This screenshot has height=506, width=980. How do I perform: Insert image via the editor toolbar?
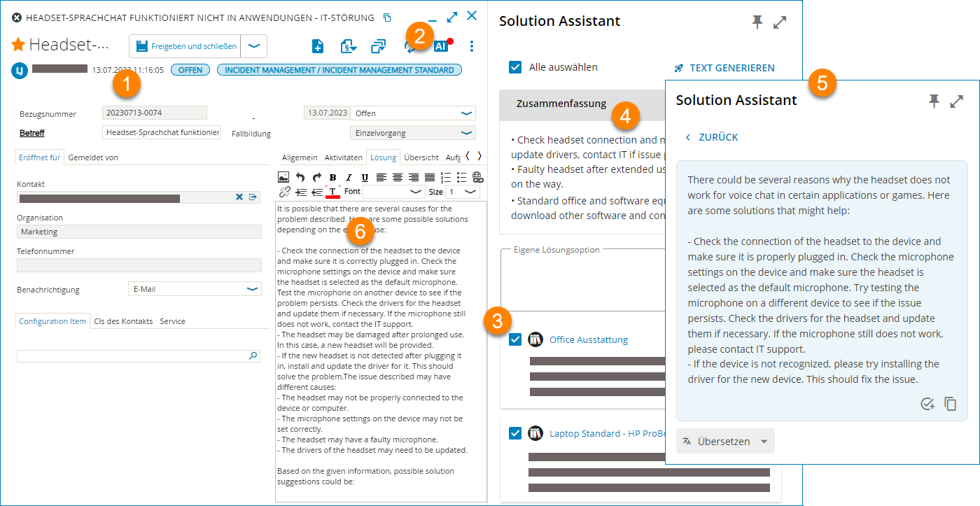pos(283,177)
